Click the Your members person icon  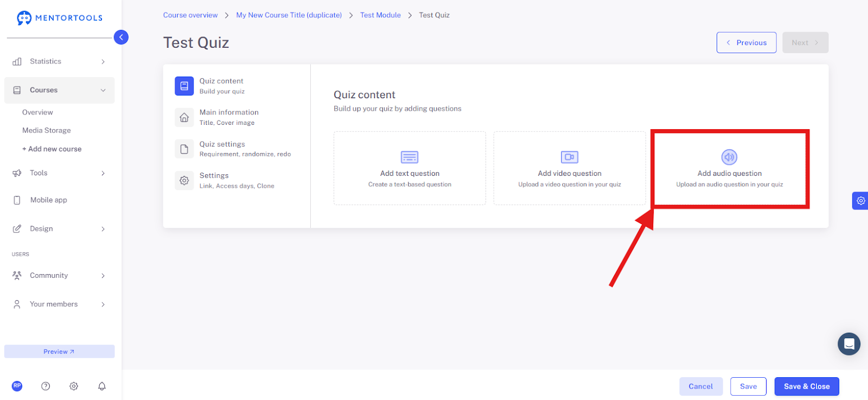tap(17, 304)
